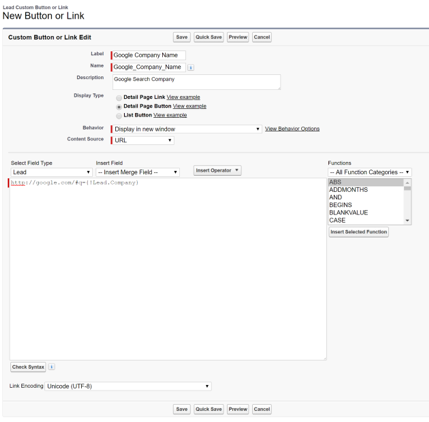Click the info icon beside Check Syntax
Image resolution: width=429 pixels, height=422 pixels.
[52, 367]
